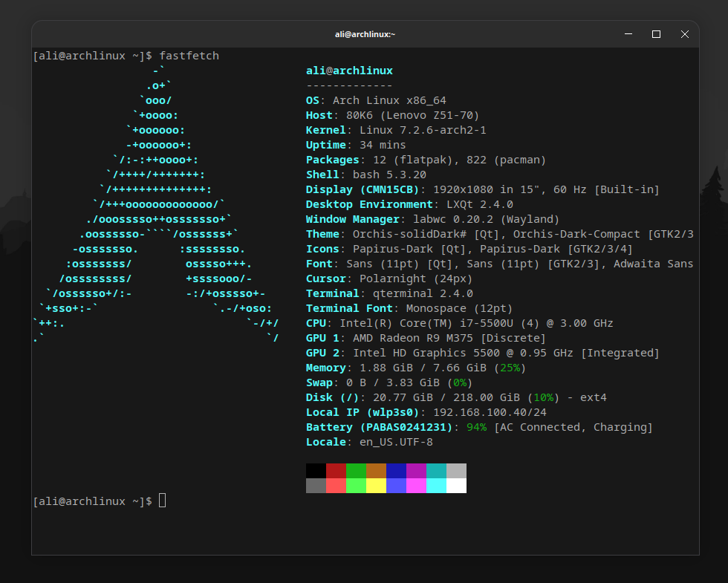728x583 pixels.
Task: Click 'qterminal 2.4.0' terminal value
Action: pyautogui.click(x=423, y=293)
